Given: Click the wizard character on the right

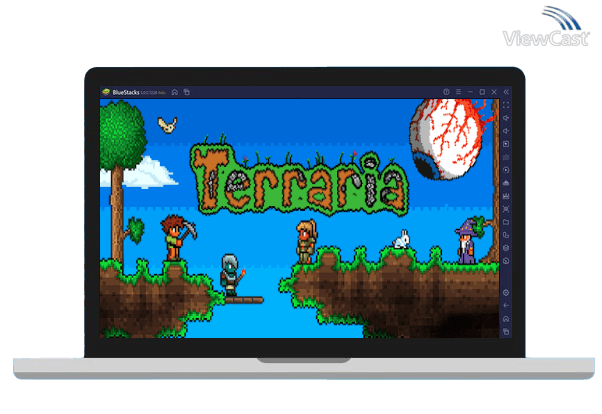Looking at the screenshot, I should [466, 241].
